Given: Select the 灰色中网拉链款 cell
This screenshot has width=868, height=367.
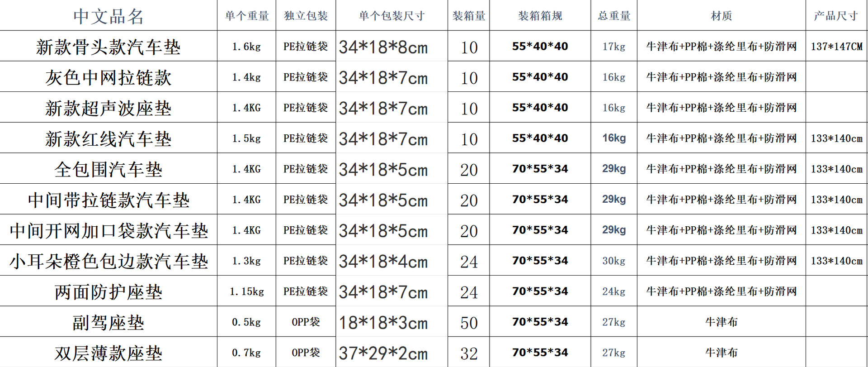Looking at the screenshot, I should [108, 77].
